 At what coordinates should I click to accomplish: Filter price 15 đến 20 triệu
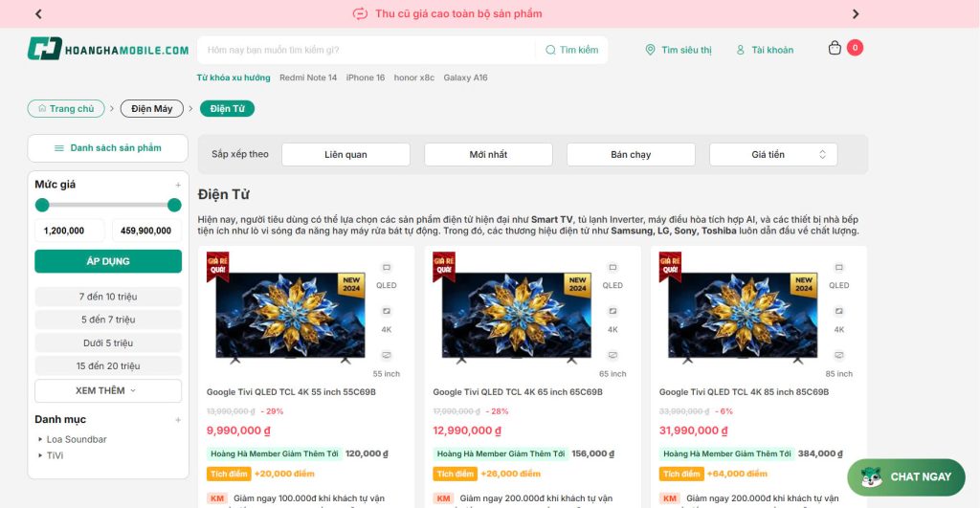[x=108, y=366]
